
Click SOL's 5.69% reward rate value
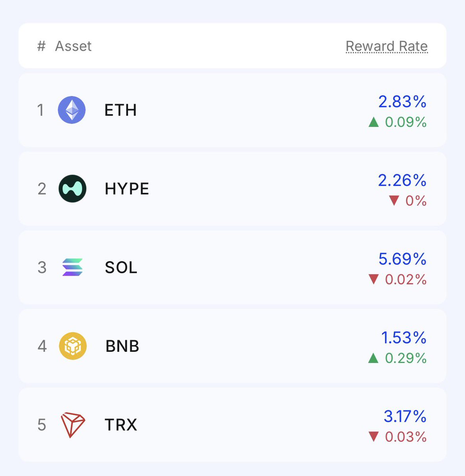402,259
